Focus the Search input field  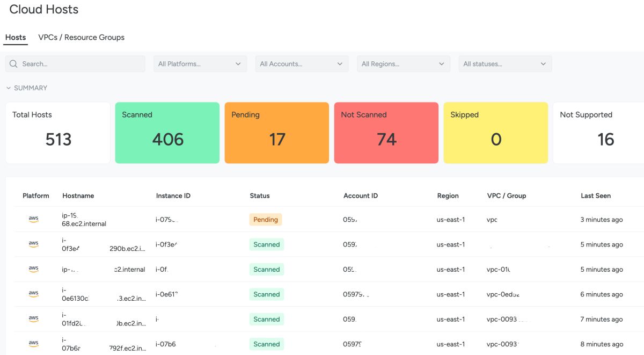pos(75,64)
